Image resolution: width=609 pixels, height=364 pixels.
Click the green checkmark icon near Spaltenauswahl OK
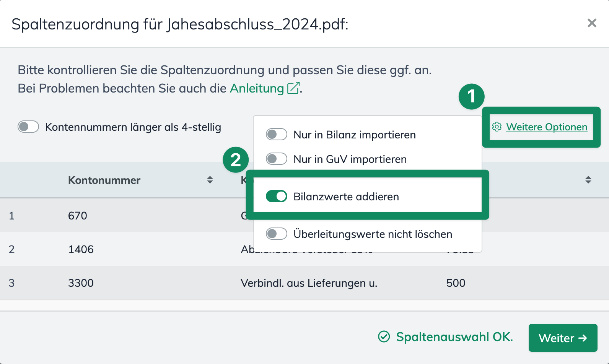tap(383, 337)
